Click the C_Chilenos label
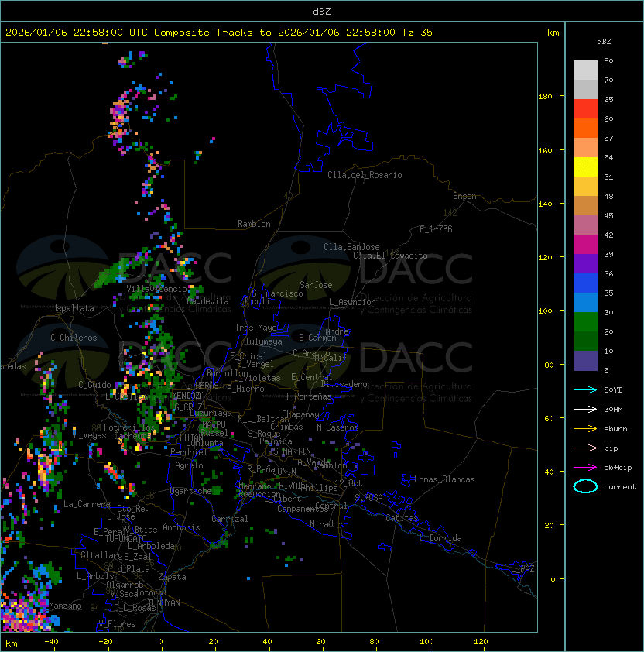This screenshot has height=652, width=644. click(x=74, y=338)
